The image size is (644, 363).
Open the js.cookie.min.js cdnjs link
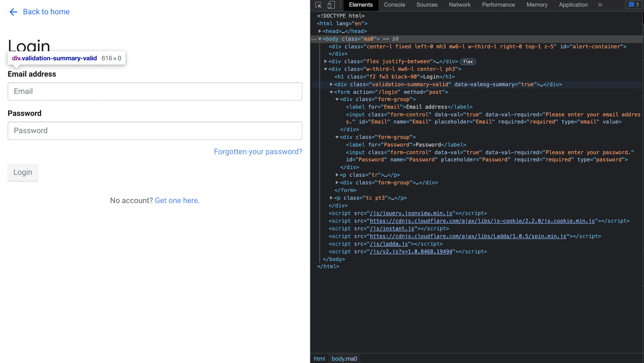[482, 221]
